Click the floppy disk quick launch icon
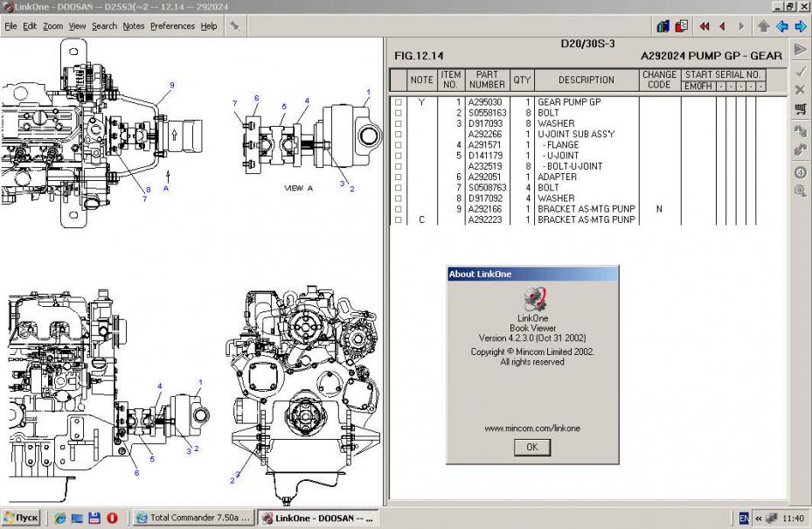The width and height of the screenshot is (812, 529). tap(94, 518)
